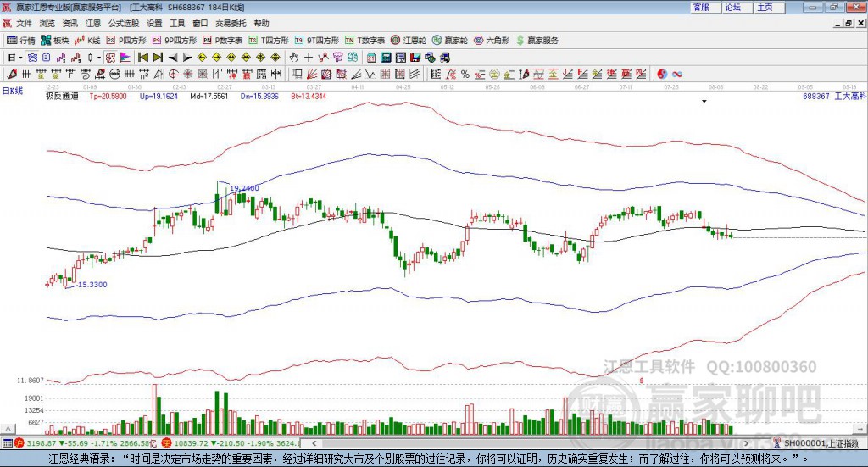Open the 江恩 menu
This screenshot has height=467, width=868.
[x=93, y=24]
